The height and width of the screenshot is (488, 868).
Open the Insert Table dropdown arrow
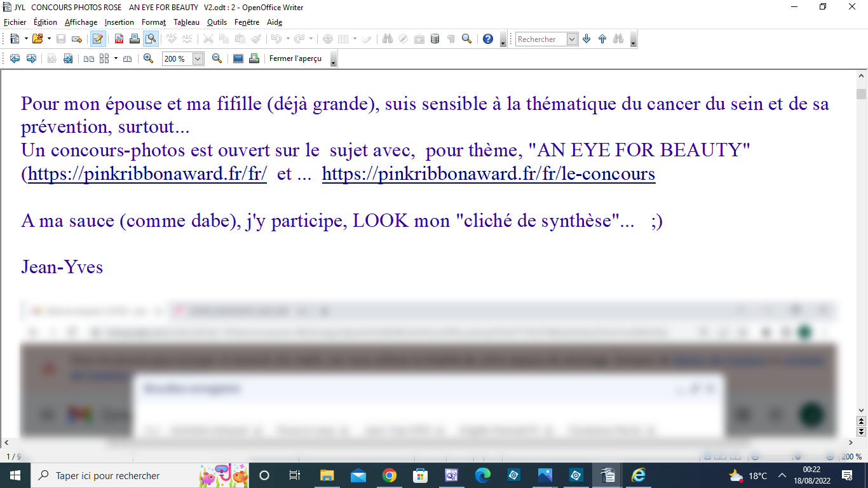pyautogui.click(x=355, y=39)
